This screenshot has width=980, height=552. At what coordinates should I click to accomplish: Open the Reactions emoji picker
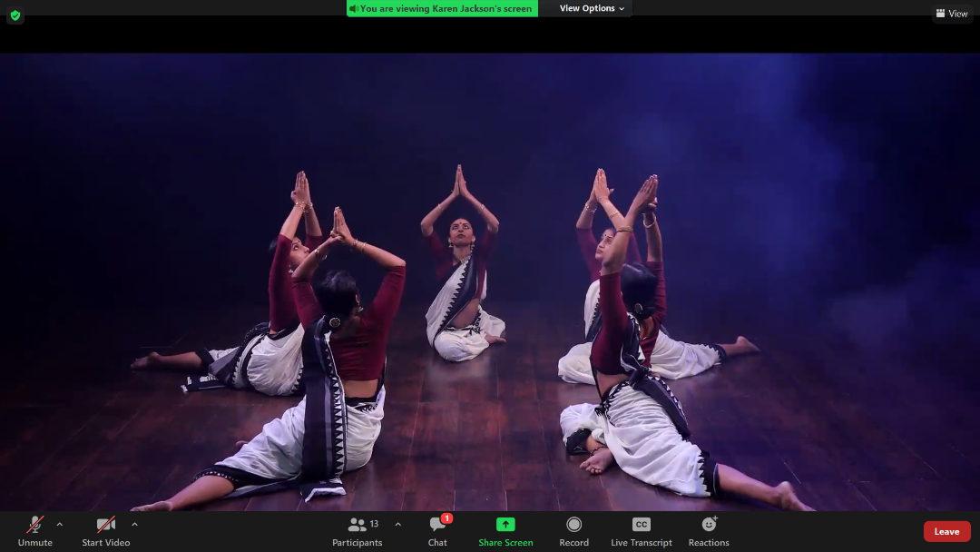click(709, 525)
